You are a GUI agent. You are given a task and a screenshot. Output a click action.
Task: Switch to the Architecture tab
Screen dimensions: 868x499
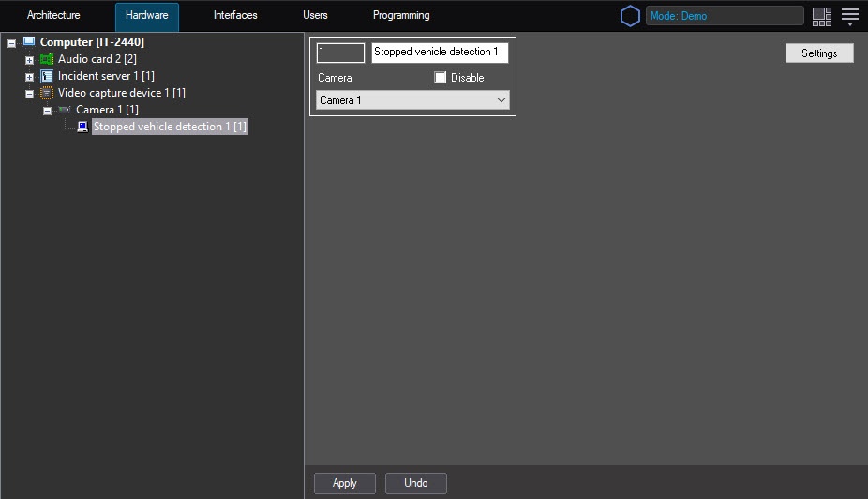[x=53, y=16]
